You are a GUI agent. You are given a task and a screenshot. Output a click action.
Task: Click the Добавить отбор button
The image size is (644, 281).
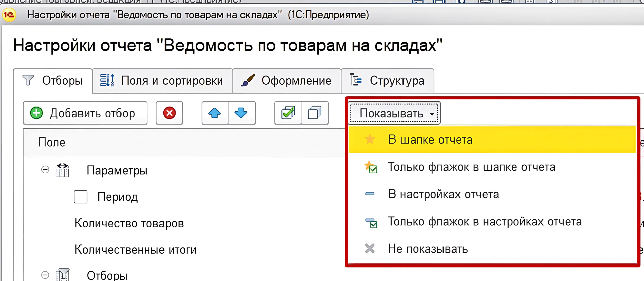(85, 113)
